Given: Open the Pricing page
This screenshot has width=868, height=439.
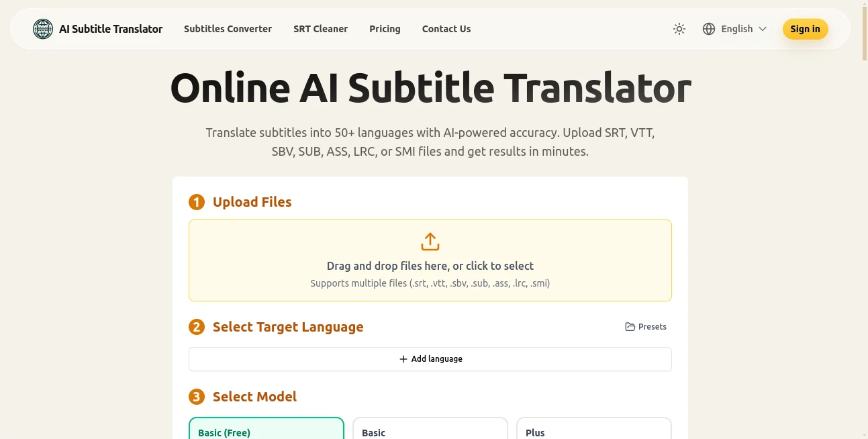Looking at the screenshot, I should point(385,29).
